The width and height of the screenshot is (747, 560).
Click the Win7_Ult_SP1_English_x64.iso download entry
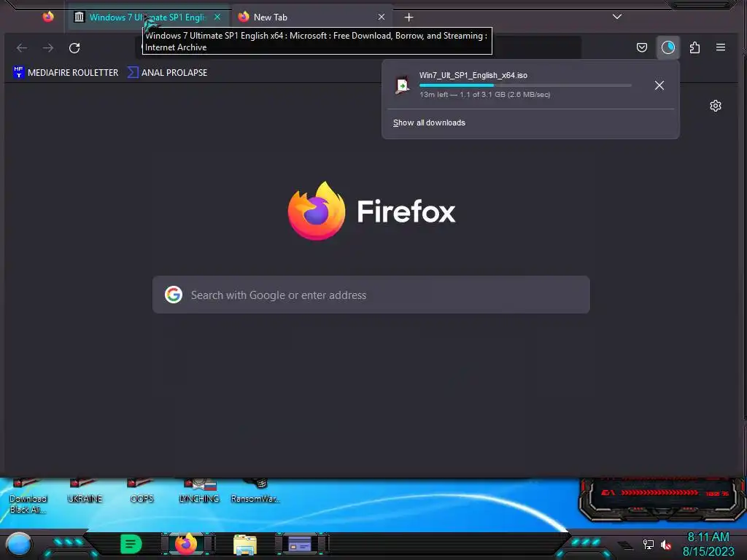click(517, 85)
